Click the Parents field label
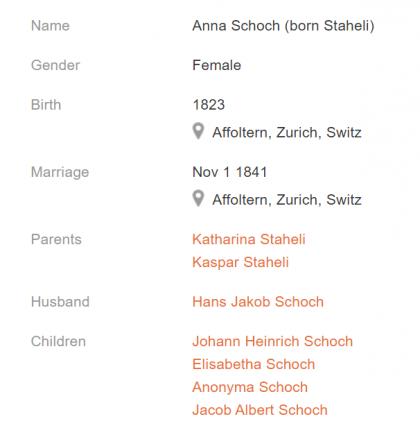The width and height of the screenshot is (420, 435). click(56, 239)
